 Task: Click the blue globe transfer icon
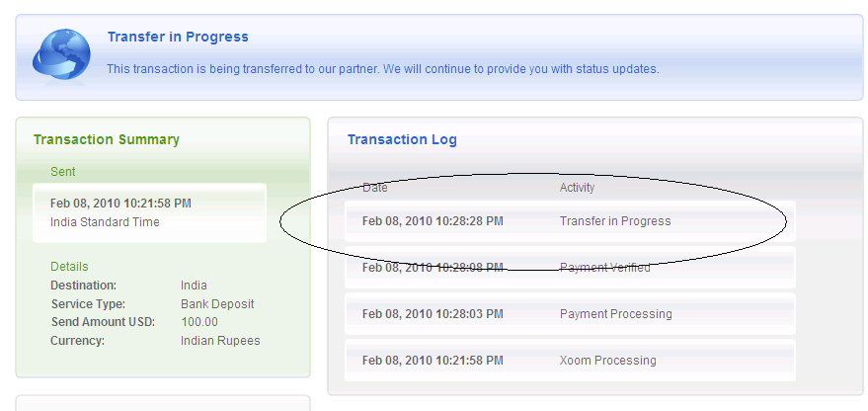pyautogui.click(x=61, y=55)
